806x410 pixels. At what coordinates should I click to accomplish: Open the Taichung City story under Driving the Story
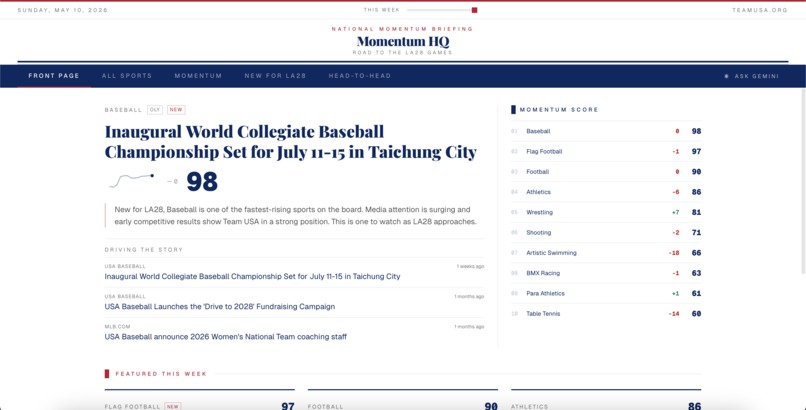[x=252, y=276]
